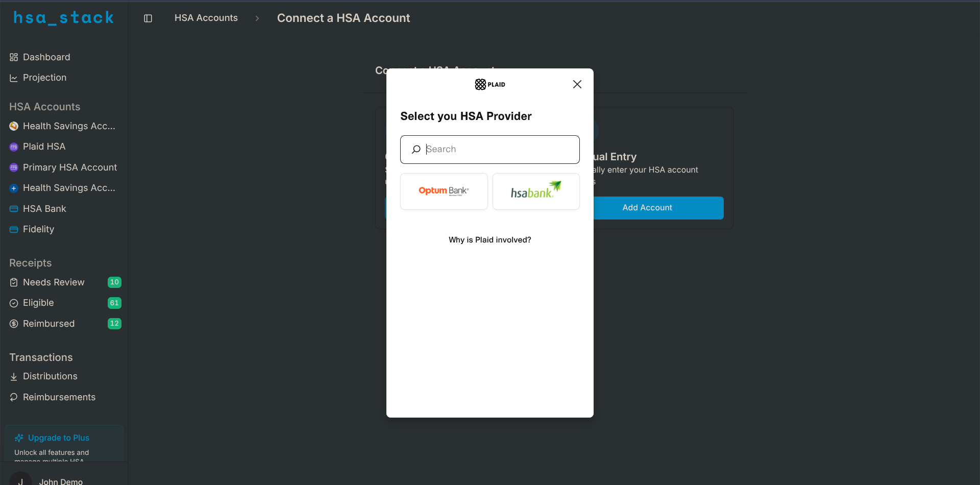Click the magnifier icon in Search box
Viewport: 980px width, 485px height.
(x=416, y=150)
